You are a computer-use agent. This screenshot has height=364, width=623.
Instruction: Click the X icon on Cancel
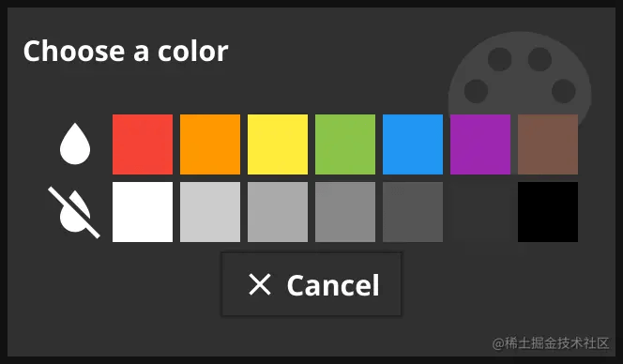point(260,284)
